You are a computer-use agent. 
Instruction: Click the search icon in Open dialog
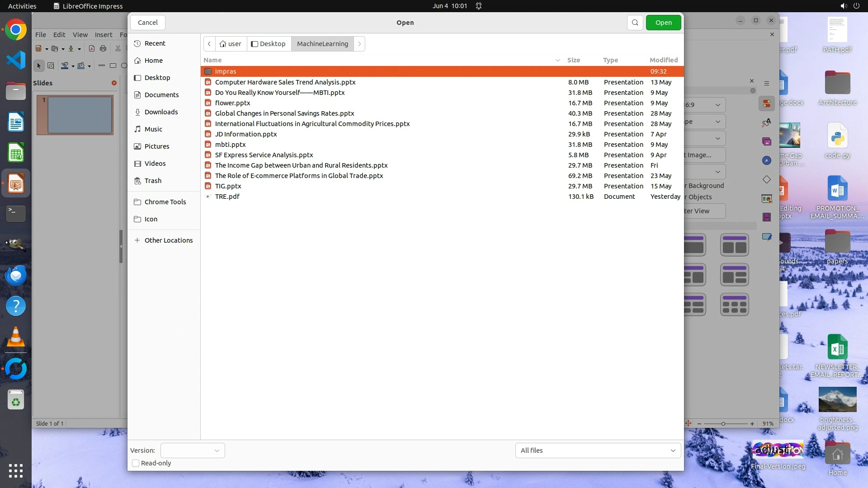[635, 23]
